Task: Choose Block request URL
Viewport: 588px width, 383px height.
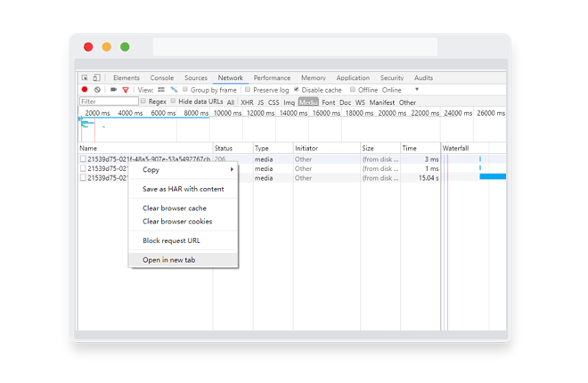Action: tap(183, 240)
